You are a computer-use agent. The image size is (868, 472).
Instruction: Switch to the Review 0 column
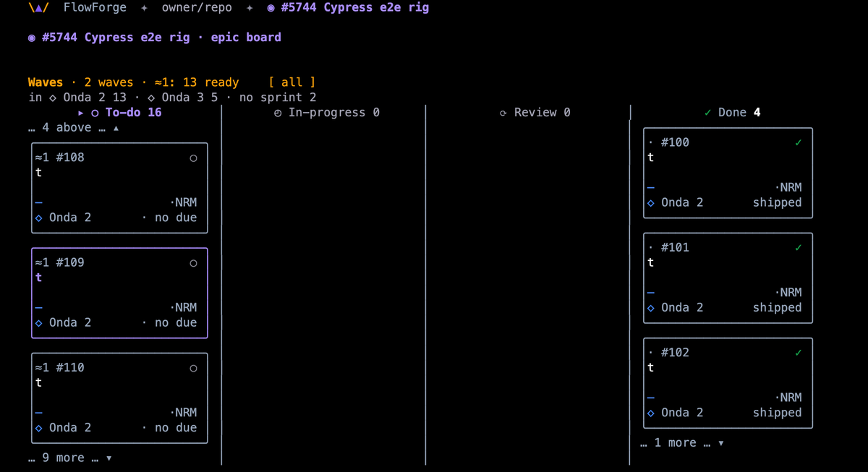(x=535, y=113)
